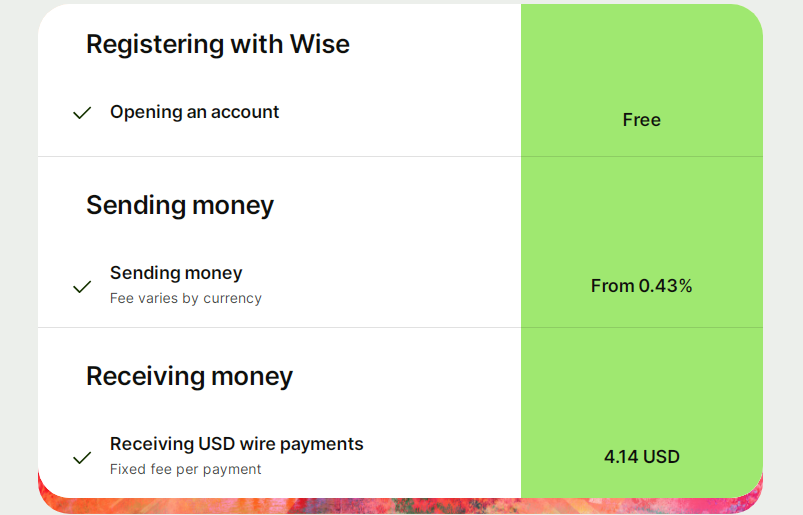Click the From 0.43% fee value
The width and height of the screenshot is (803, 515).
(x=641, y=286)
